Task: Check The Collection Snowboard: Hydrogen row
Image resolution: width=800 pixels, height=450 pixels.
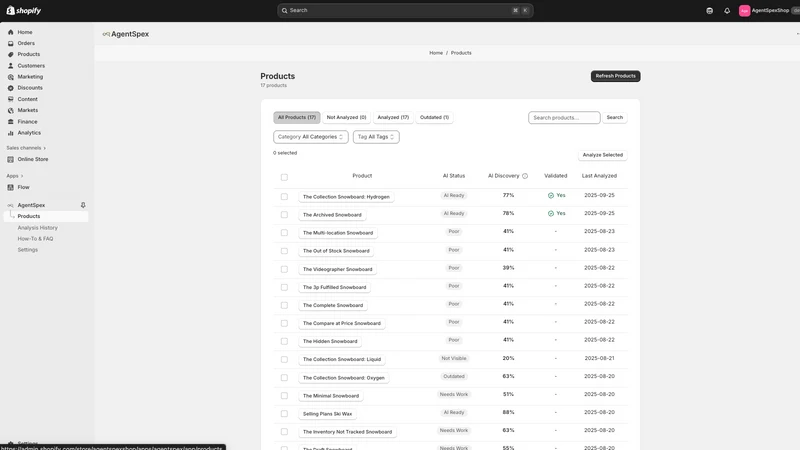Action: coord(284,196)
